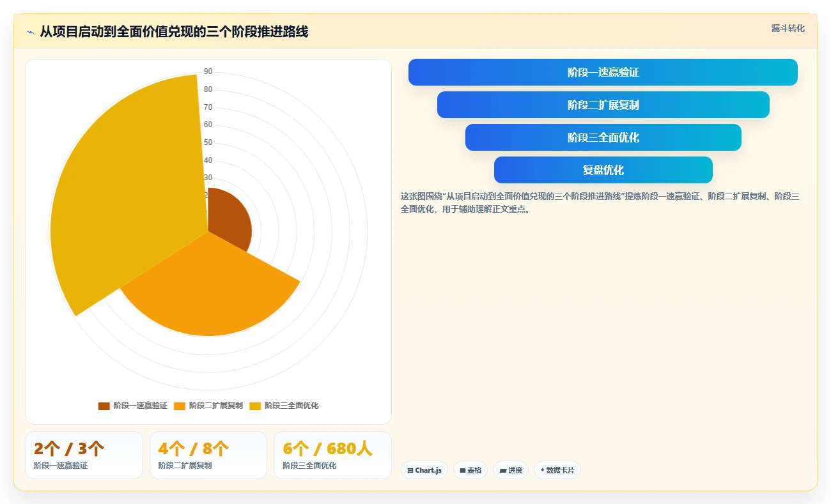This screenshot has width=831, height=504.
Task: Click the 表格 tag
Action: tap(470, 470)
